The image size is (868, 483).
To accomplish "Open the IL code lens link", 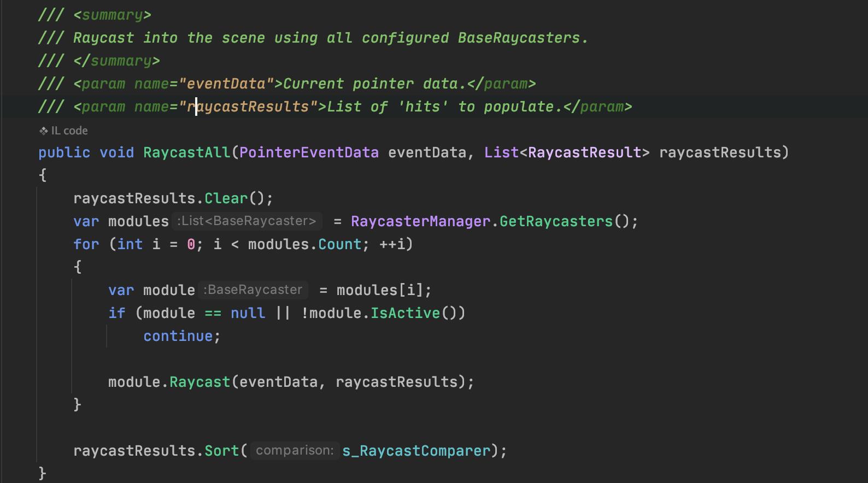I will 63,131.
